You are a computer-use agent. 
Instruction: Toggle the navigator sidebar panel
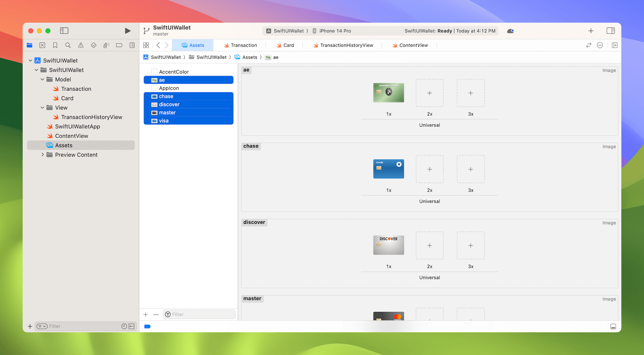pos(64,31)
